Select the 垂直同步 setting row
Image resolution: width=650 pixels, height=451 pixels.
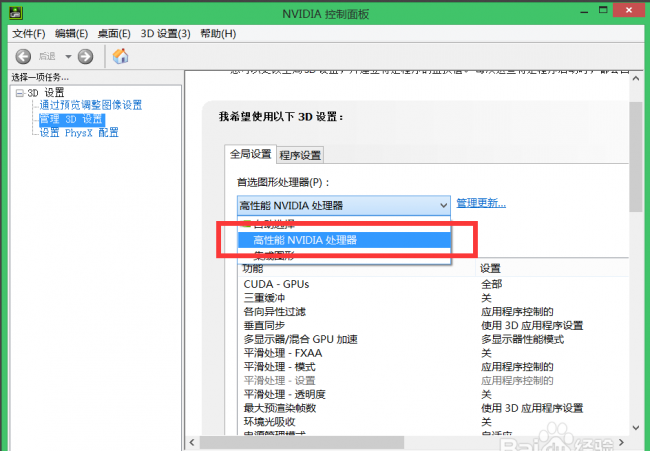coord(434,325)
